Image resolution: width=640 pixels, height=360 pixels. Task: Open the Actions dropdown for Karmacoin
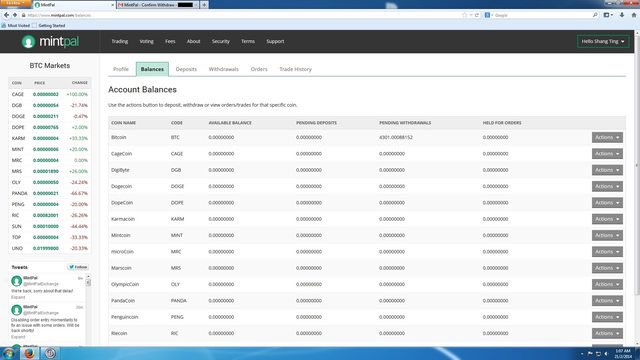click(607, 219)
